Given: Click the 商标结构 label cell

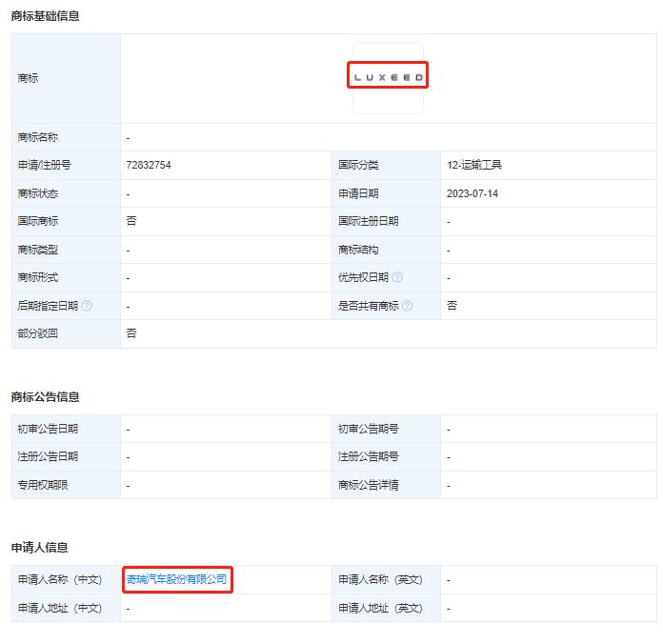Looking at the screenshot, I should [386, 250].
